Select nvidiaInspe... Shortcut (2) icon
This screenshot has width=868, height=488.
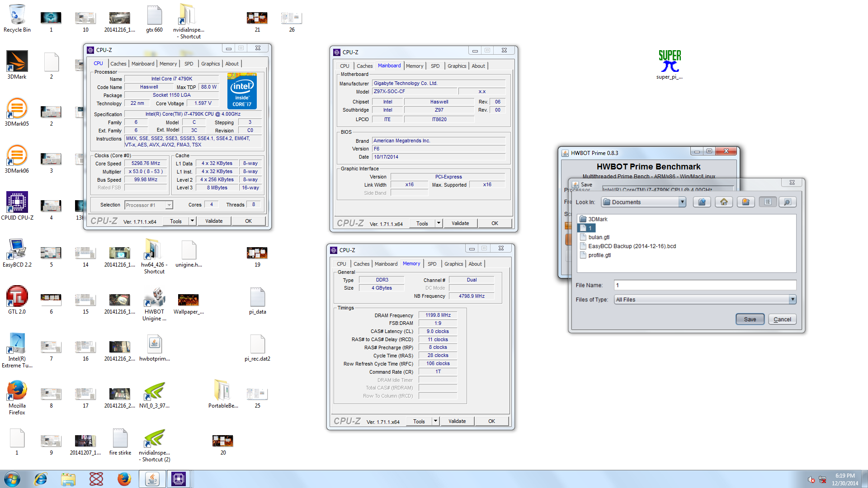click(x=154, y=445)
